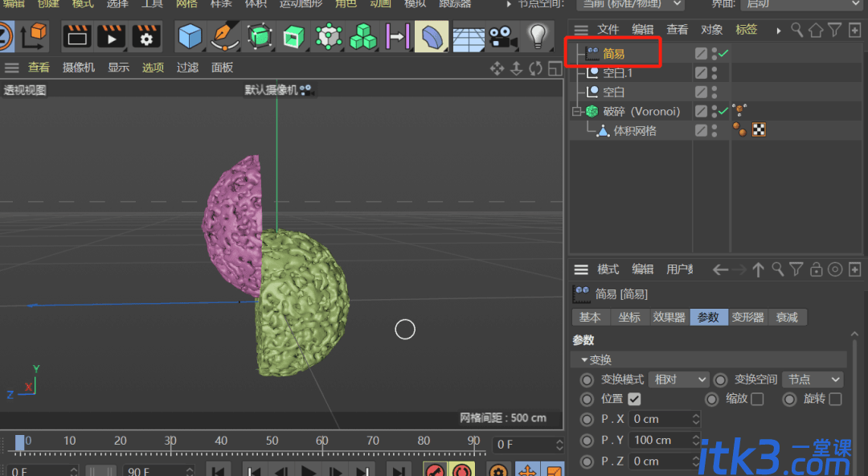Open Object Manager hamburger menu
The width and height of the screenshot is (868, 476).
click(581, 30)
